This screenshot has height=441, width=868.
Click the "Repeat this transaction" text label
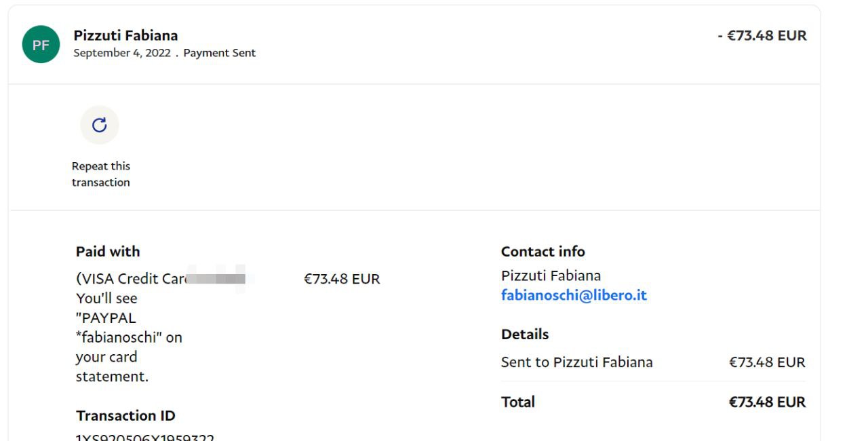coord(101,174)
